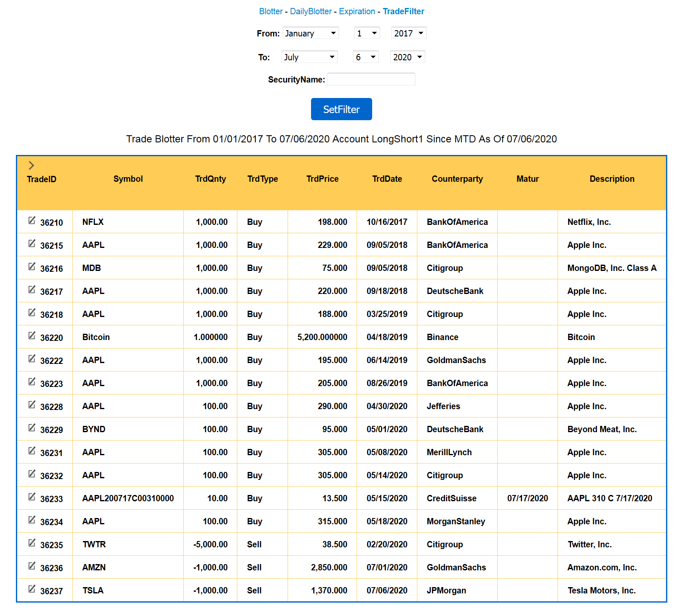This screenshot has width=679, height=616.
Task: Open the edit icon for BYND trade 36229
Action: (32, 427)
